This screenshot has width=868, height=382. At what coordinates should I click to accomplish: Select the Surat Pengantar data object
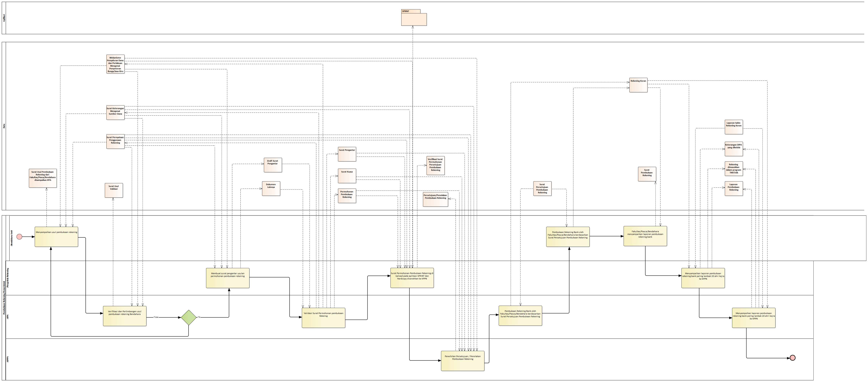coord(347,154)
